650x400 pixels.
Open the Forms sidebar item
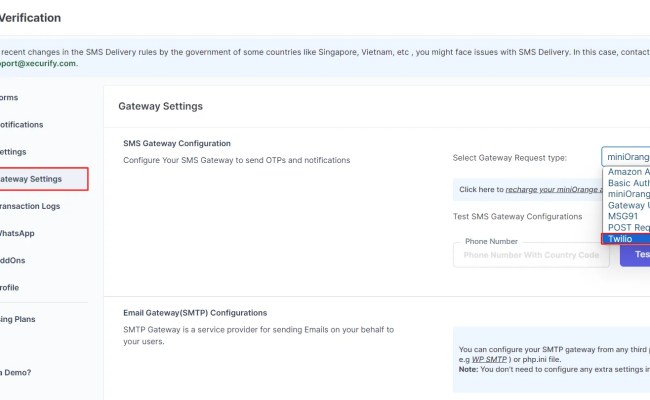pyautogui.click(x=9, y=97)
